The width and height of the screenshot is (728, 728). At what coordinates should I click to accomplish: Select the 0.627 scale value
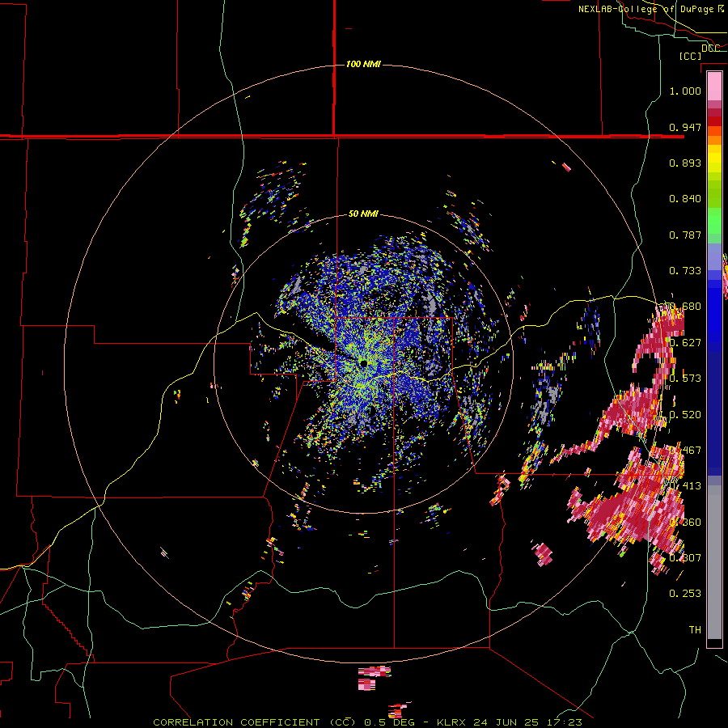click(685, 342)
